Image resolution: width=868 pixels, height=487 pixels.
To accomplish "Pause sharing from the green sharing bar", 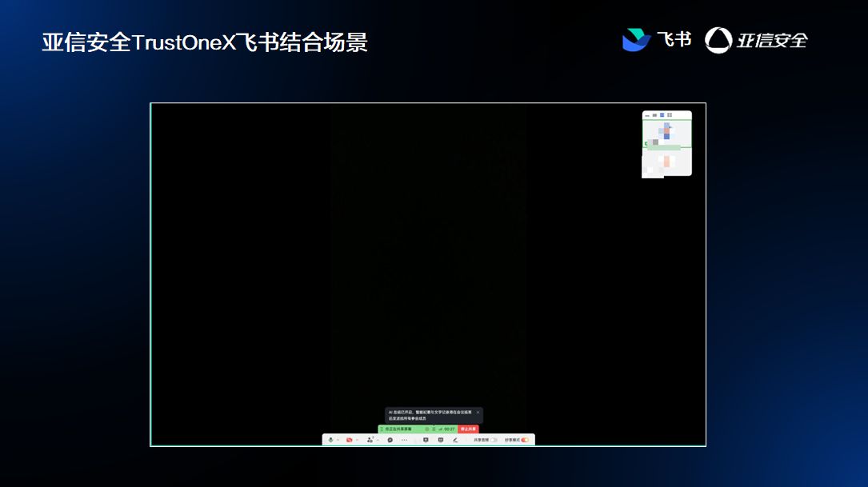I will coord(434,429).
